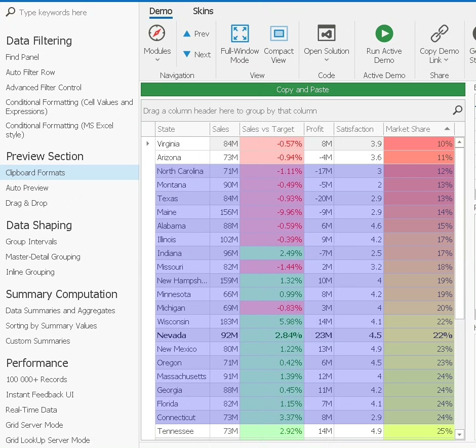Go to previous demo with Prev arrow
The image size is (476, 448).
point(196,34)
